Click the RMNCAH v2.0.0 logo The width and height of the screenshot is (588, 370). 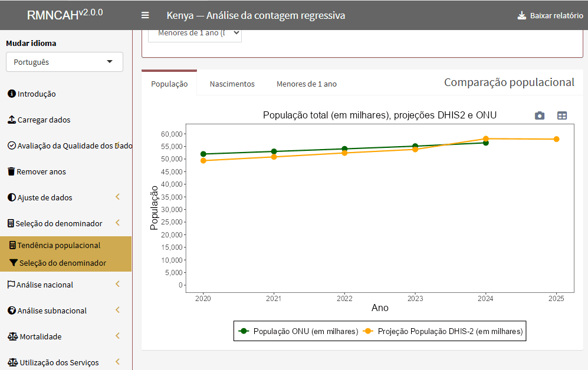[x=65, y=14]
